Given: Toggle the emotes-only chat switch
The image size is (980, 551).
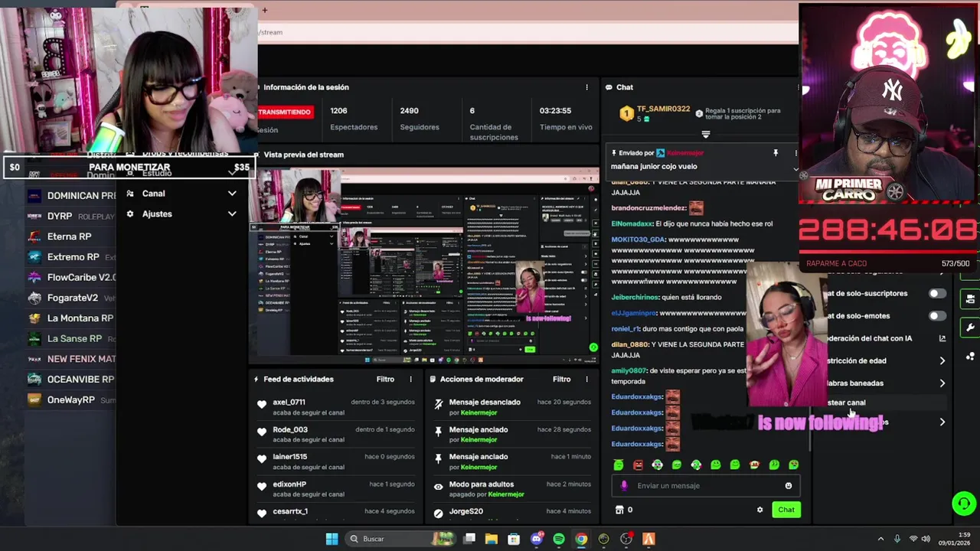Looking at the screenshot, I should (x=936, y=316).
